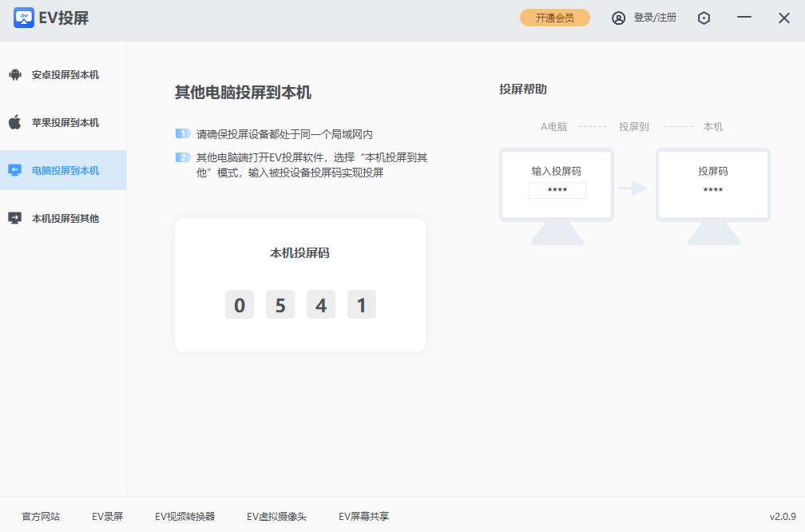
Task: Click the first cast code digit 0
Action: pos(240,305)
